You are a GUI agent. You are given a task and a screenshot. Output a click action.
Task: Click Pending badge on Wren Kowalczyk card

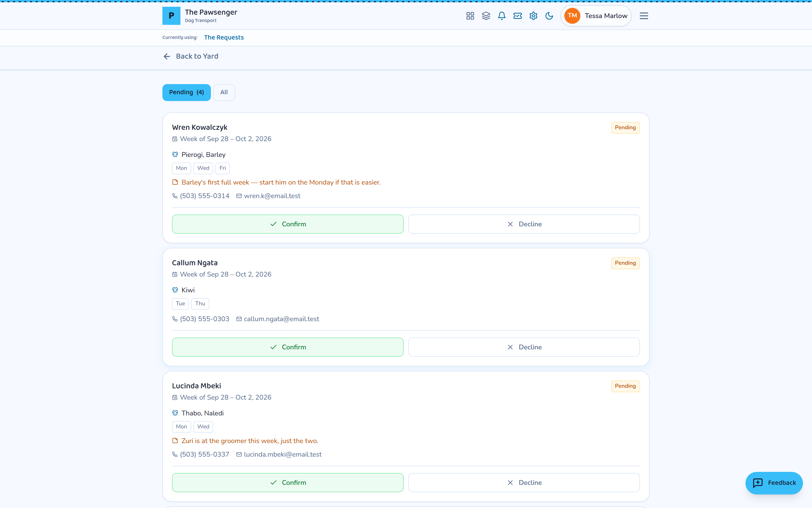coord(625,128)
